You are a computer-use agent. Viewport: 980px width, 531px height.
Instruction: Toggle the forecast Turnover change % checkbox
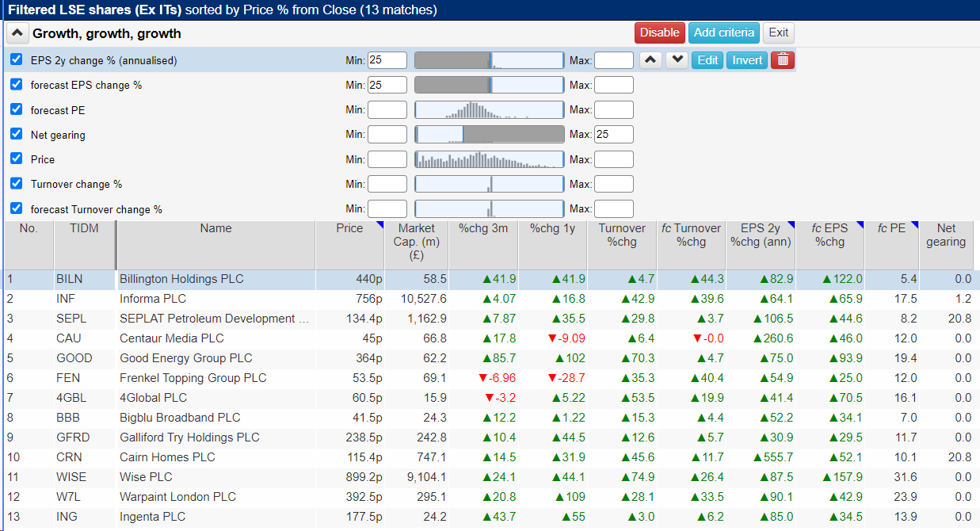17,208
